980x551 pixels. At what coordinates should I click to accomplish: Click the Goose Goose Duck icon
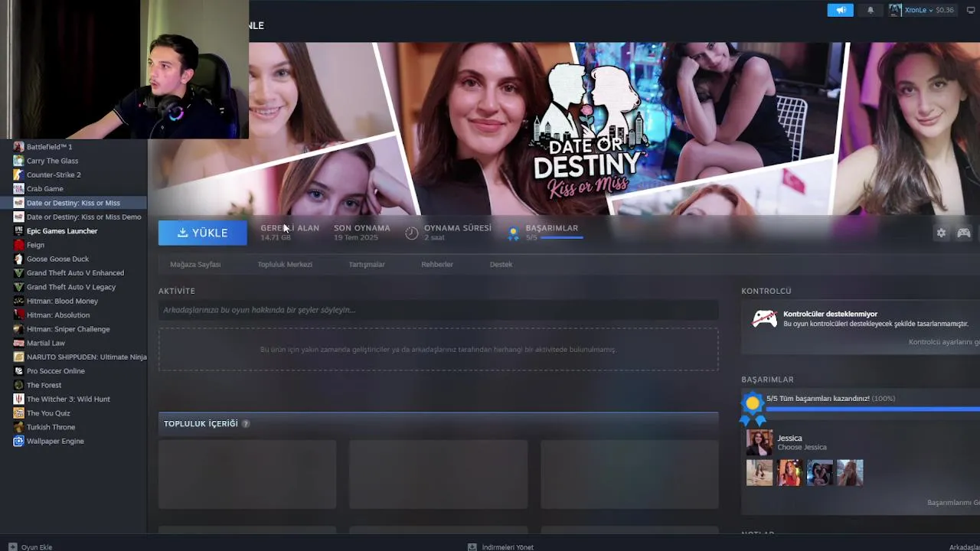[x=19, y=259]
